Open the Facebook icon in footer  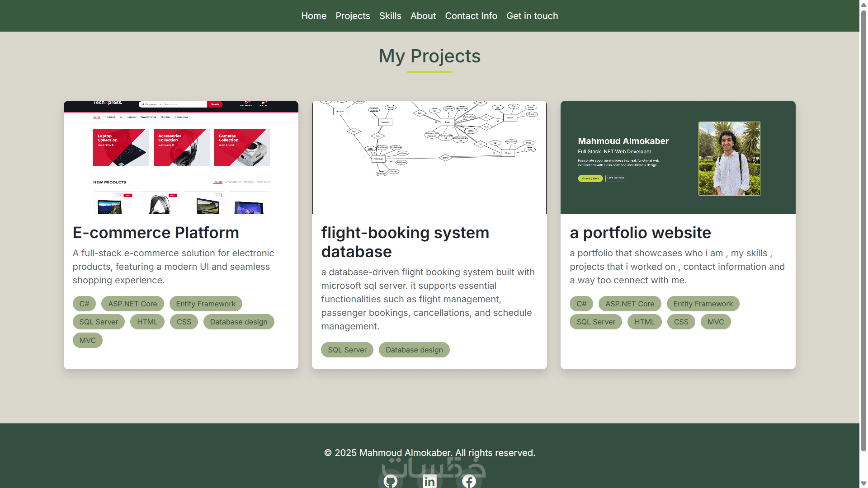tap(469, 481)
